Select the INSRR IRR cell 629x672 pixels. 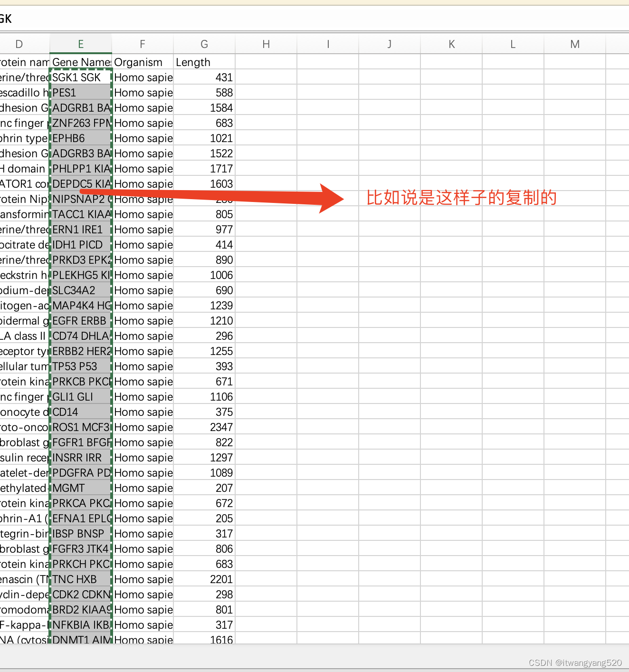click(81, 457)
